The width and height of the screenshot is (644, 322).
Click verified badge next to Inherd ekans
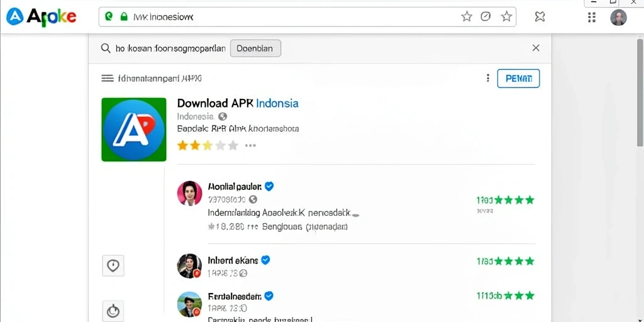click(x=266, y=260)
